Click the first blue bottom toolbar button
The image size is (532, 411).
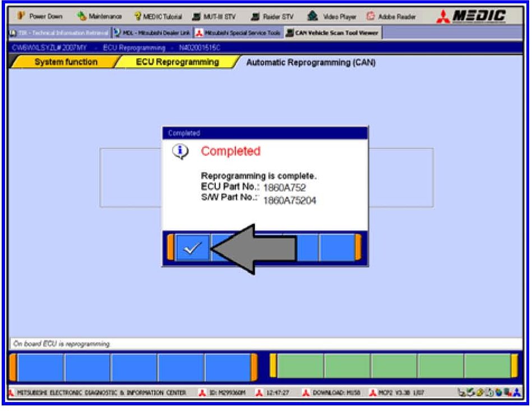click(x=40, y=368)
